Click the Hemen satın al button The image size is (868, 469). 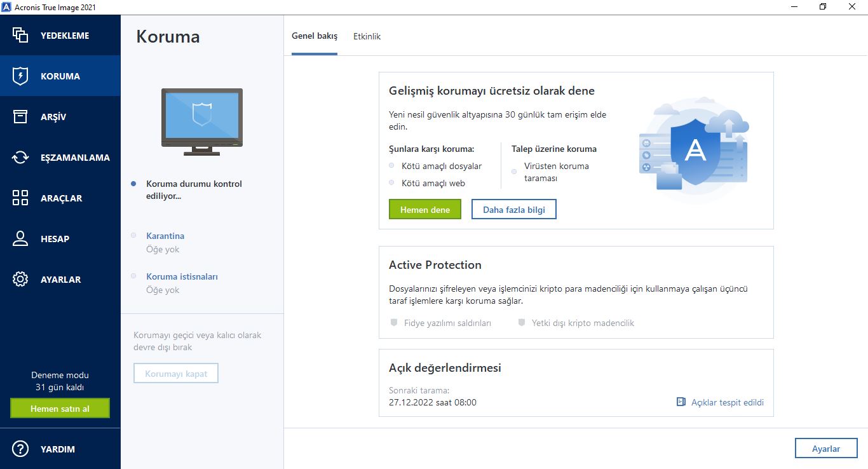pyautogui.click(x=60, y=409)
